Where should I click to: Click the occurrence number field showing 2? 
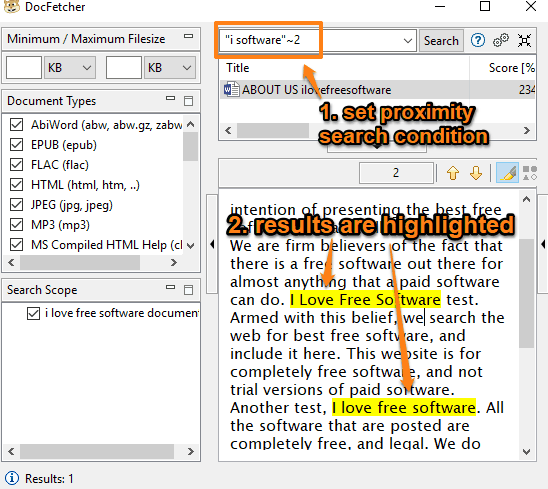396,173
